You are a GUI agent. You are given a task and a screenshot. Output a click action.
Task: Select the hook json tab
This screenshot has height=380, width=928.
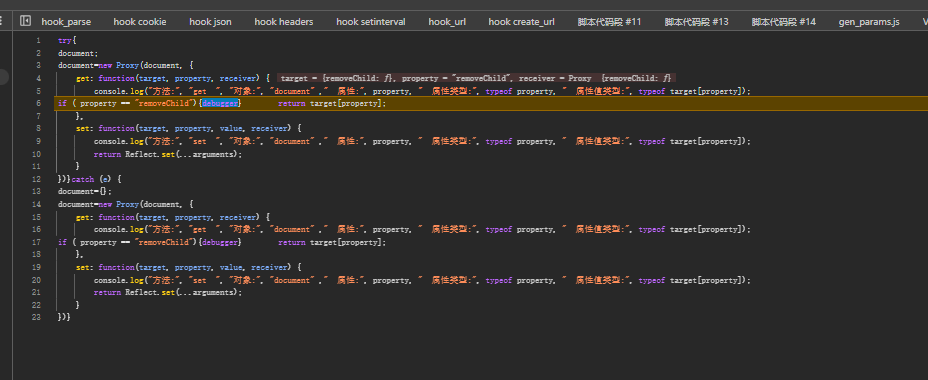210,22
